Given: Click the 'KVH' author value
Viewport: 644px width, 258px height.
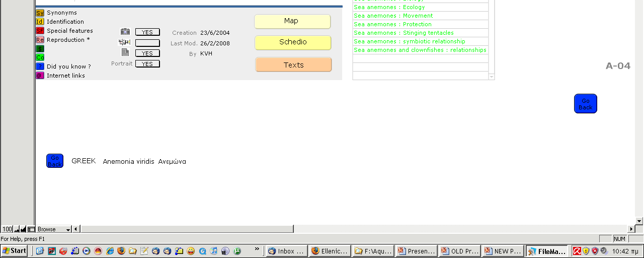Looking at the screenshot, I should [206, 53].
